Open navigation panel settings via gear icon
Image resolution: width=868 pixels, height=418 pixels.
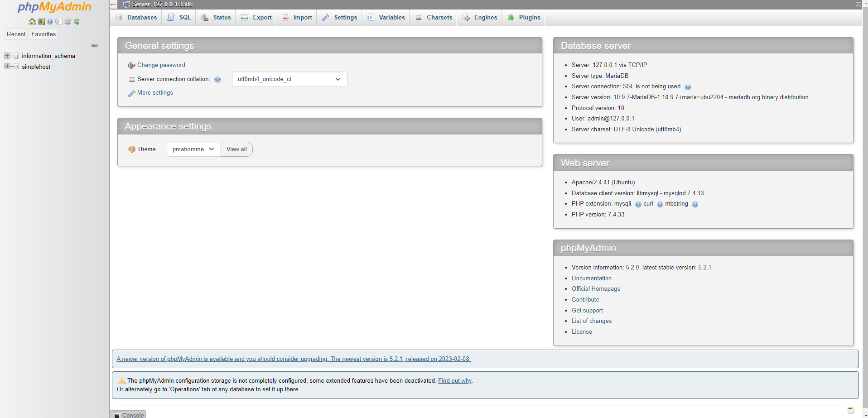click(x=68, y=21)
